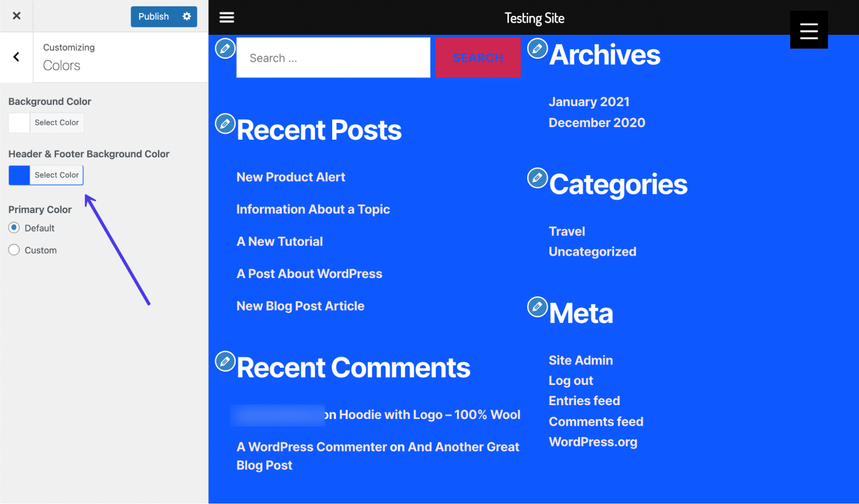Click the hamburger menu icon top-left

[x=227, y=17]
